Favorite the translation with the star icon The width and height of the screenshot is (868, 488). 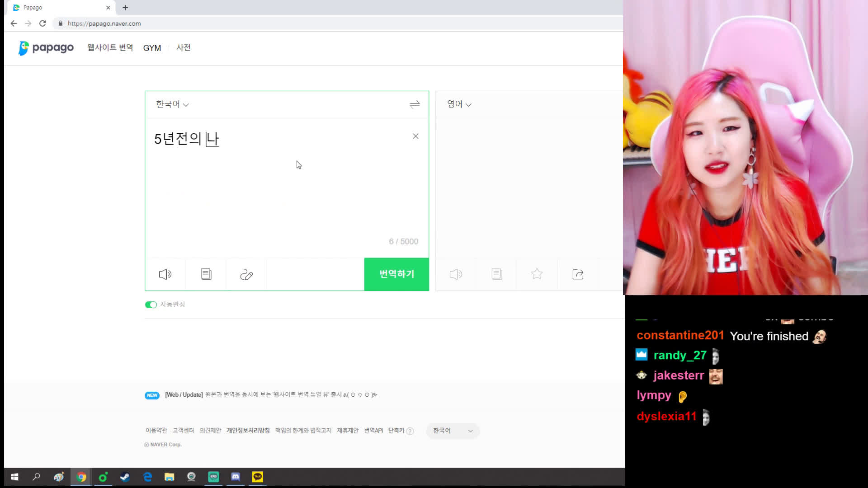click(x=536, y=274)
